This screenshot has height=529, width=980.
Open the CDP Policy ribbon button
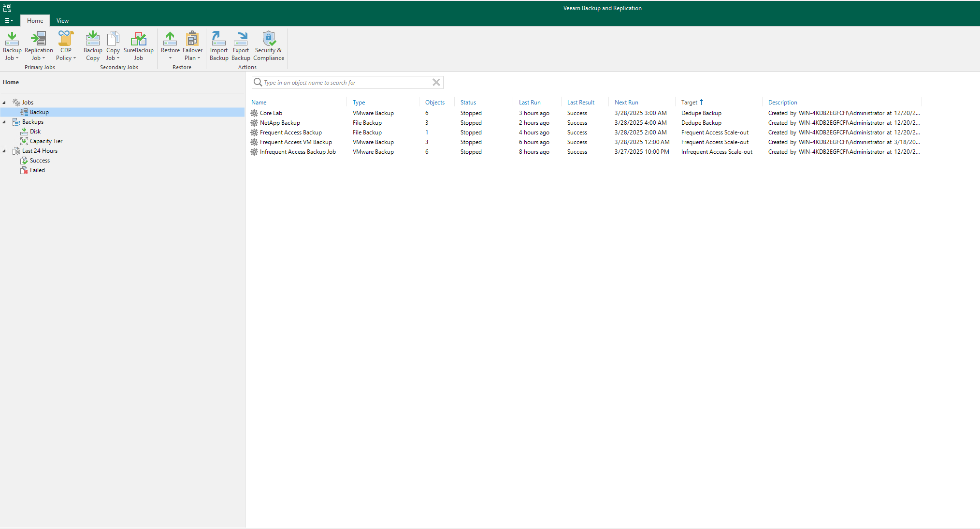[66, 45]
